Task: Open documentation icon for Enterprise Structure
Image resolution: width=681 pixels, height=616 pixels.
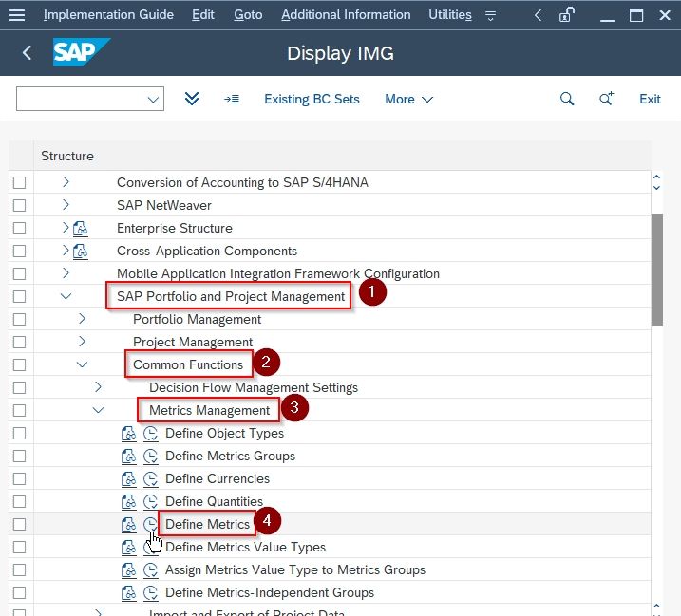Action: [x=81, y=229]
